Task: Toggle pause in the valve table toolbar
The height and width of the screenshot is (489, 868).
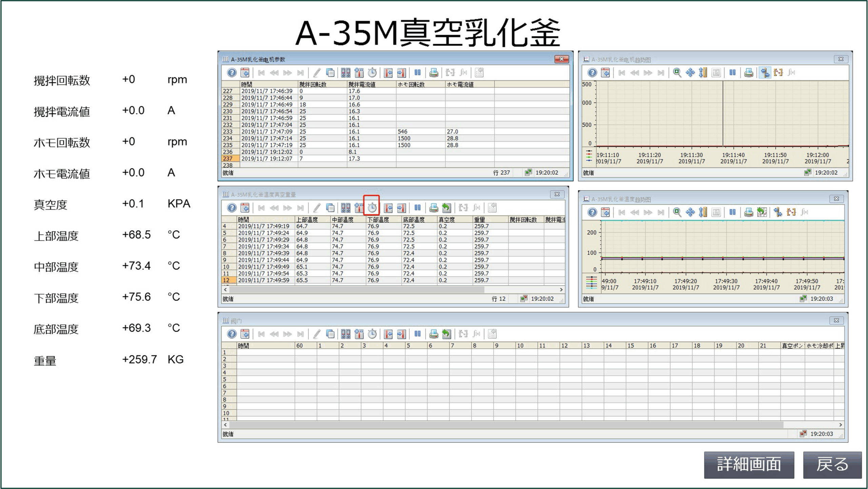Action: [417, 334]
